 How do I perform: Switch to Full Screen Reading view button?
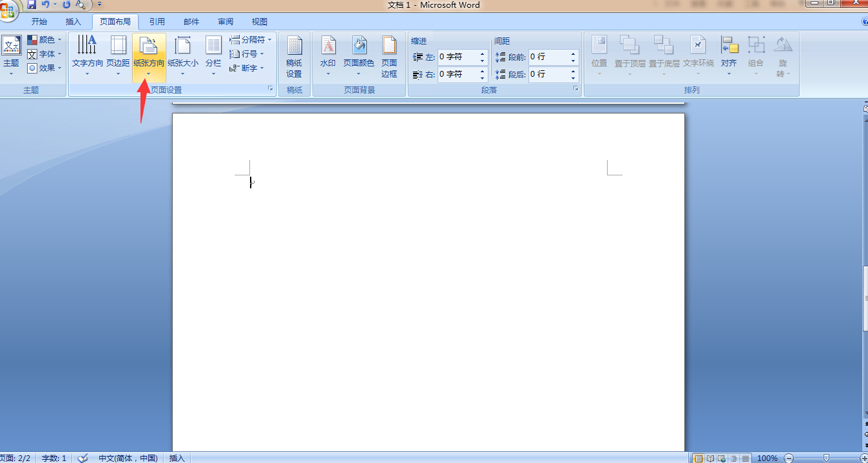(x=711, y=458)
